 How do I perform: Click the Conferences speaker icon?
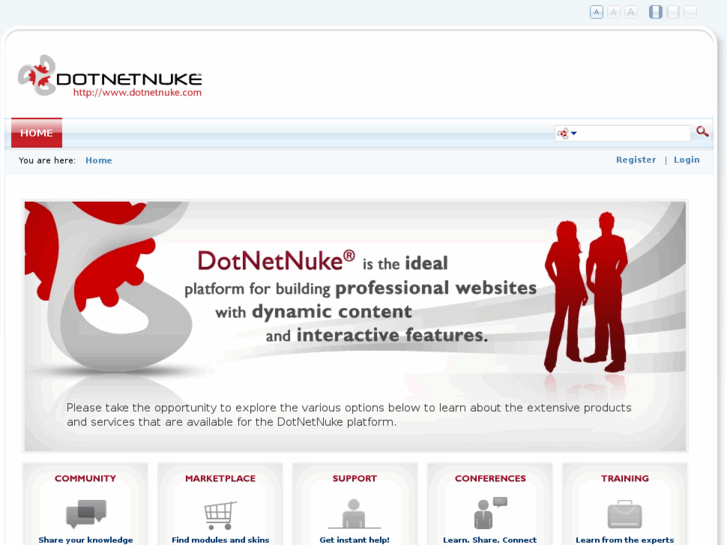[x=490, y=513]
